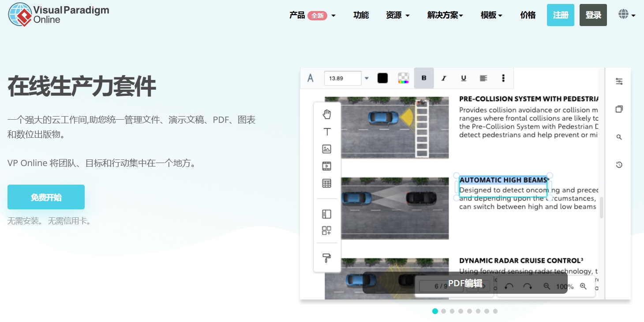Toggle underline formatting in the editor toolbar
644x322 pixels.
[464, 78]
